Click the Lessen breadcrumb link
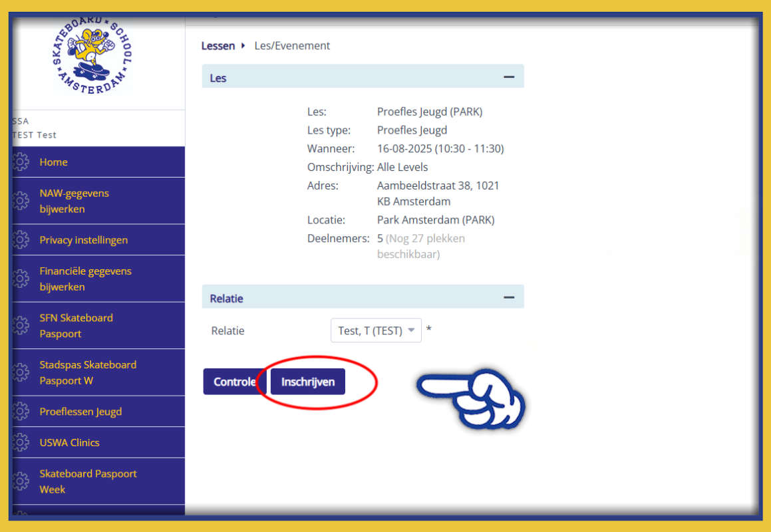This screenshot has height=532, width=771. (x=218, y=46)
